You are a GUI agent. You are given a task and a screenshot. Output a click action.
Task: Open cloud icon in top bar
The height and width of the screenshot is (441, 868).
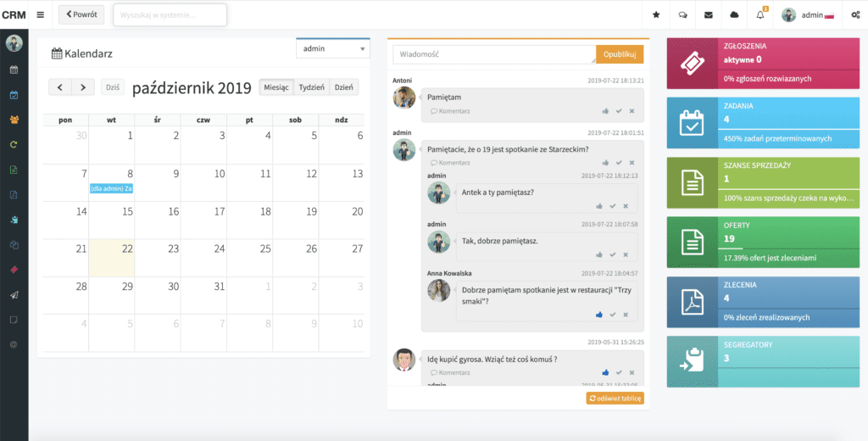[x=735, y=15]
